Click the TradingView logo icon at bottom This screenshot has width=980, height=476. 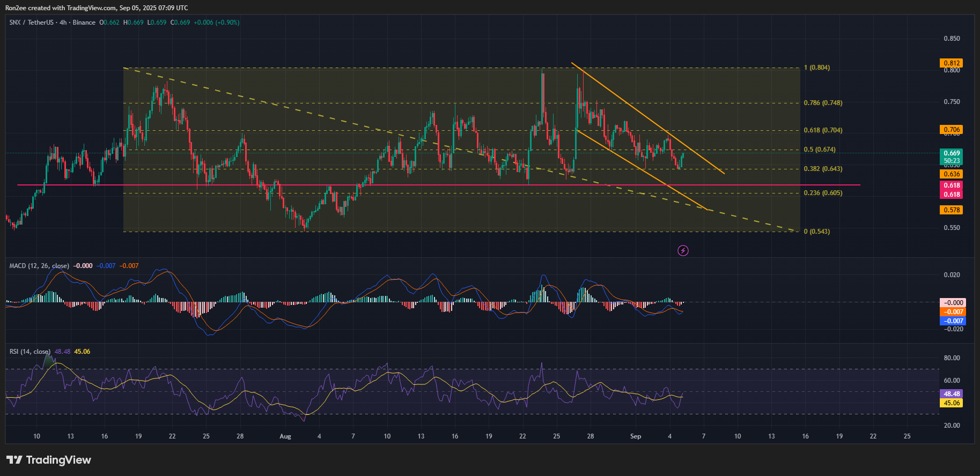coord(14,460)
